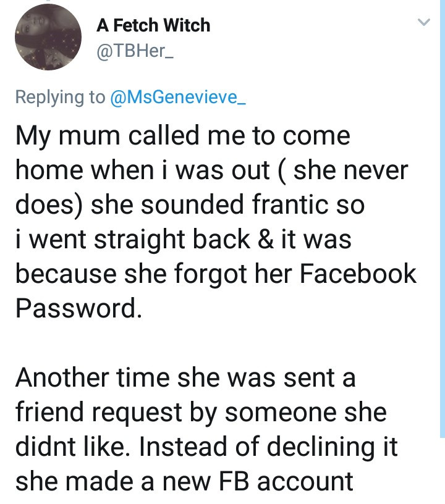Click the A Fetch Witch display name
445x504 pixels.
coord(153,25)
